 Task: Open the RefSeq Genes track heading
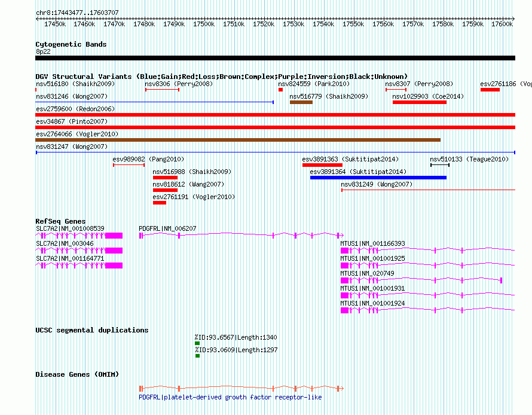tap(60, 221)
